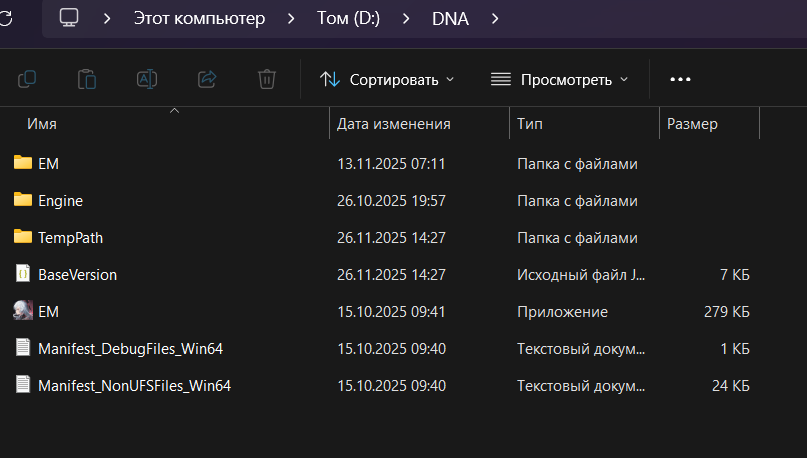Select the TempPath folder
807x458 pixels.
coord(70,238)
